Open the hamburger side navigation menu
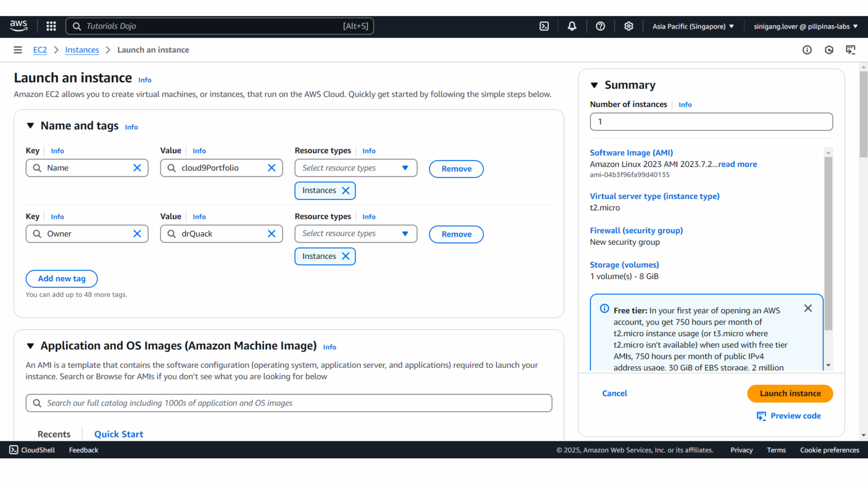This screenshot has width=868, height=488. pos(18,50)
